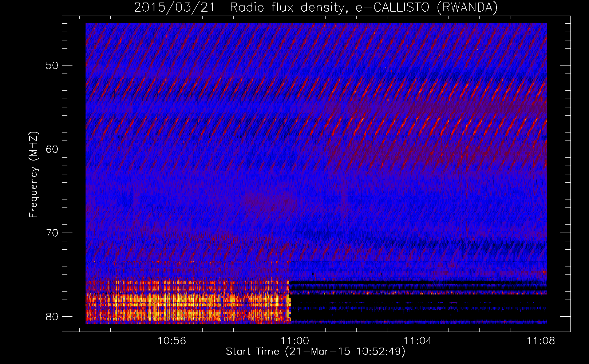The image size is (589, 364).
Task: Click the 10:56 time tick label
Action: [172, 341]
